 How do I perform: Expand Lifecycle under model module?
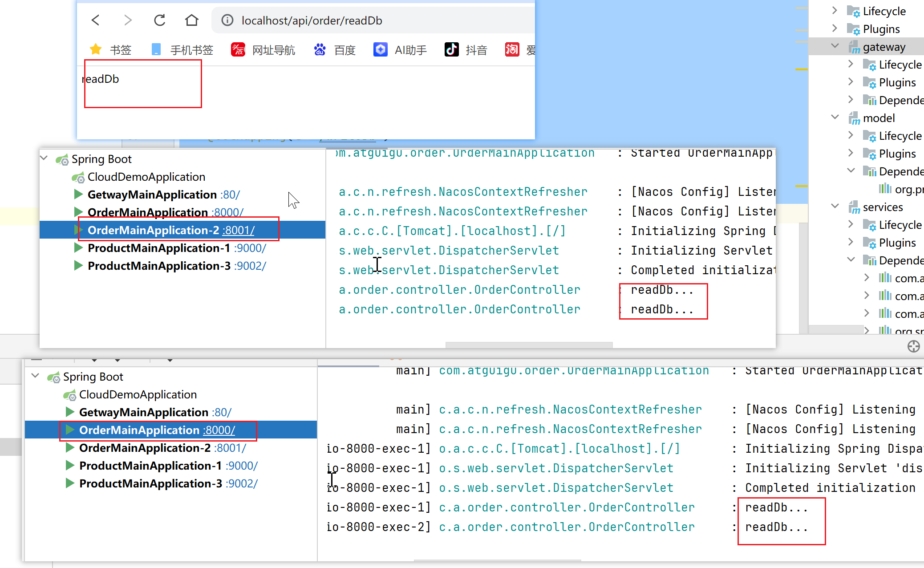[x=851, y=135]
